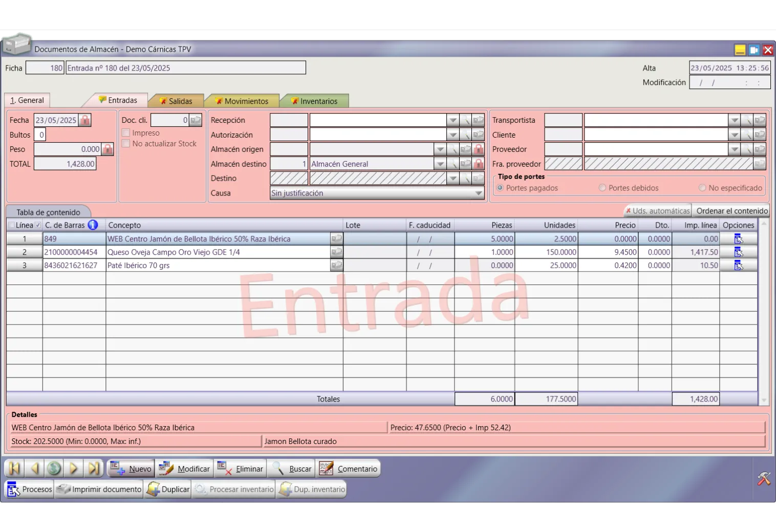The width and height of the screenshot is (776, 532).
Task: Click the Bultos input field
Action: click(41, 135)
